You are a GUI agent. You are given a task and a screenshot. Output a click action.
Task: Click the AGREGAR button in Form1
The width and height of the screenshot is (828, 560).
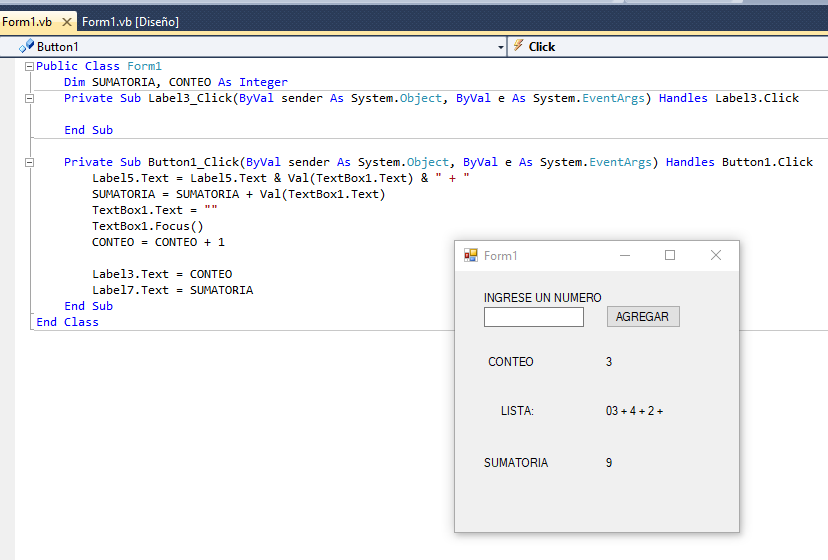coord(643,316)
